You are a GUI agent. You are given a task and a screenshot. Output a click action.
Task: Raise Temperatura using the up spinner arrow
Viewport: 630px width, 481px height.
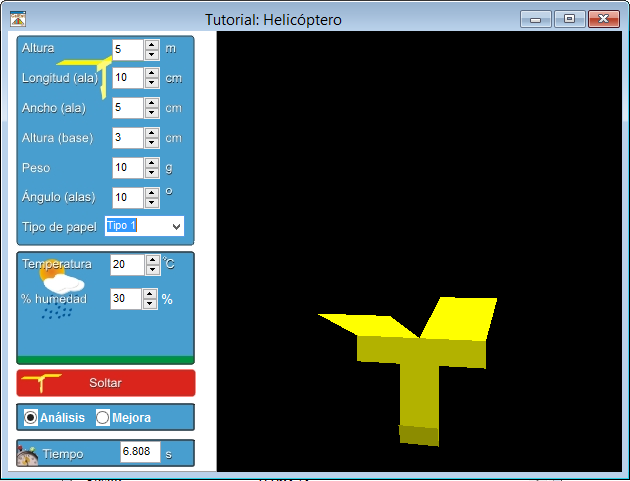(152, 260)
